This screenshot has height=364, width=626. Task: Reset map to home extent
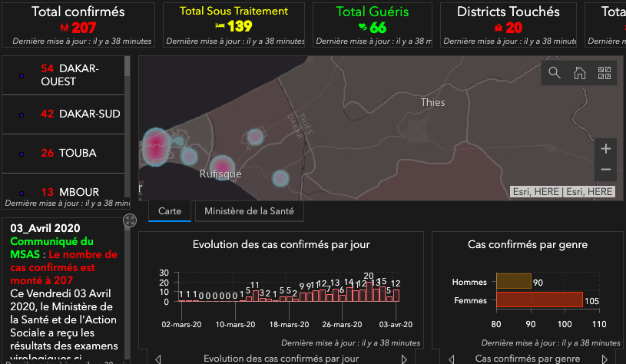(x=580, y=73)
